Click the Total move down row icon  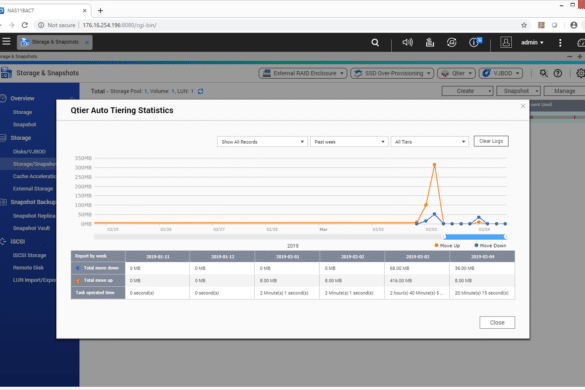[x=78, y=268]
